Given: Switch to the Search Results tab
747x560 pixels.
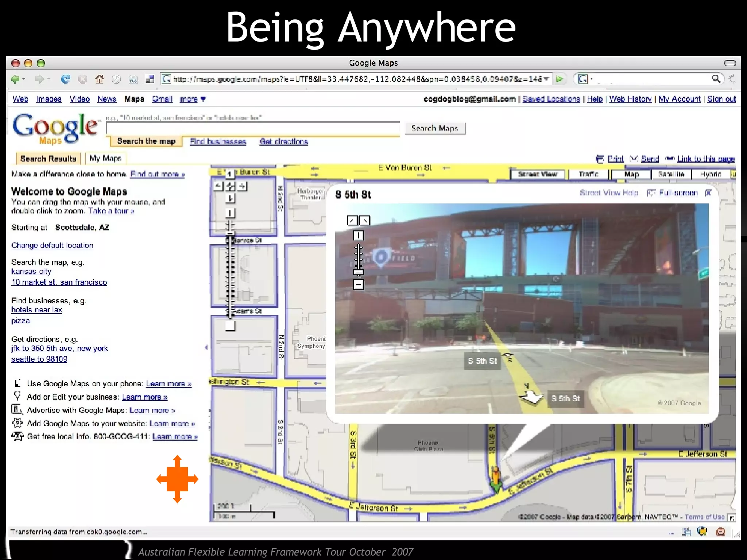Looking at the screenshot, I should point(48,159).
